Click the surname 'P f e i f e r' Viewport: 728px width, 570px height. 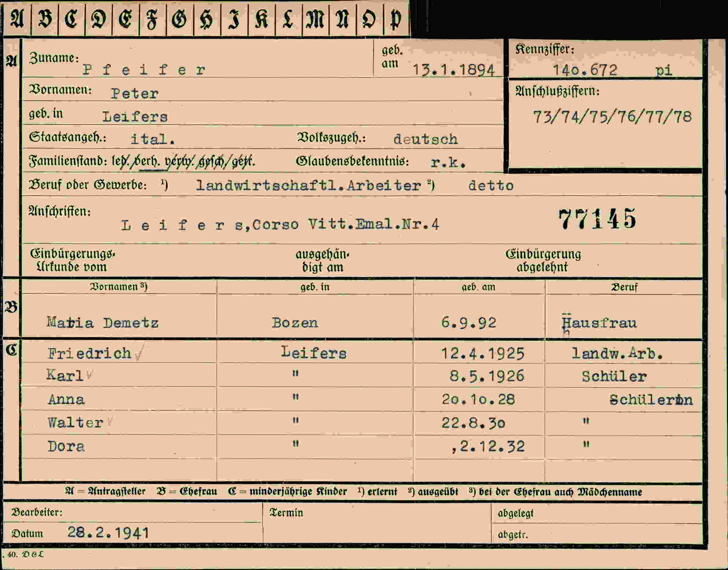point(144,70)
